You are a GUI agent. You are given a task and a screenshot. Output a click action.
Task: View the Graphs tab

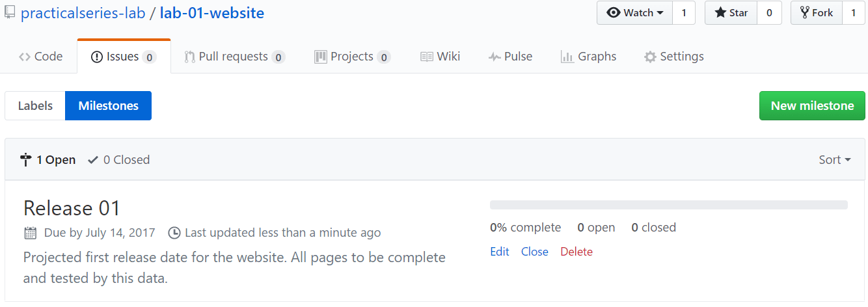coord(588,57)
